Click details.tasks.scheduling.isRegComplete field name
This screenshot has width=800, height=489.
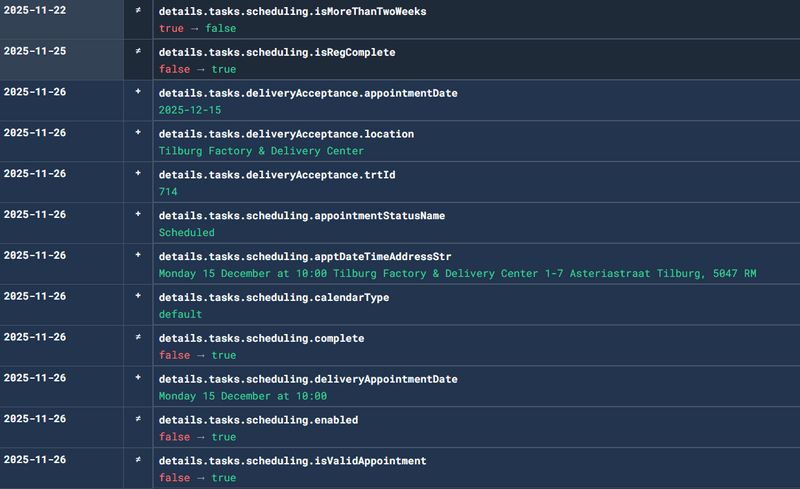point(277,52)
